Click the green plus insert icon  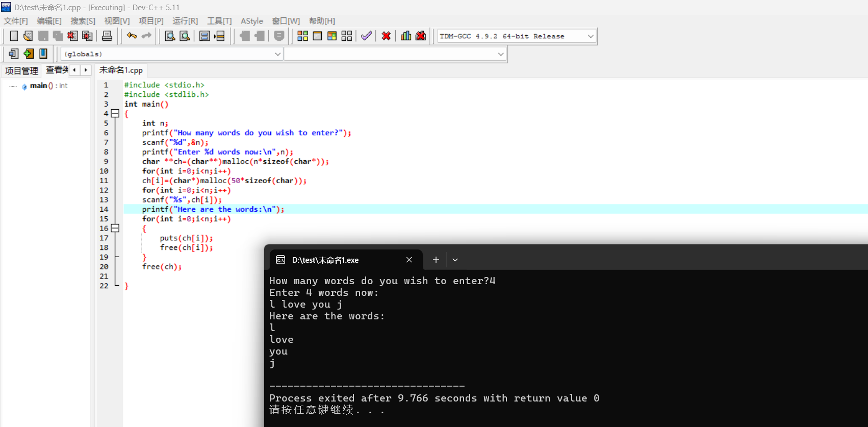[x=29, y=54]
